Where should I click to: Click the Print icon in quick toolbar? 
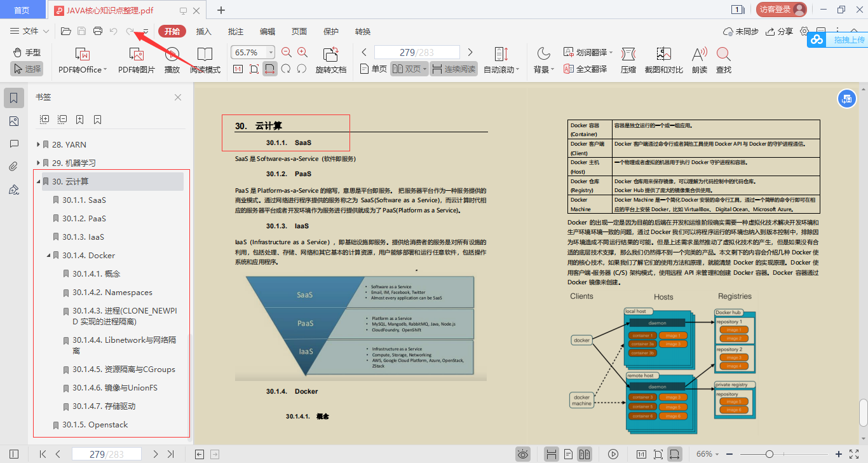click(98, 31)
